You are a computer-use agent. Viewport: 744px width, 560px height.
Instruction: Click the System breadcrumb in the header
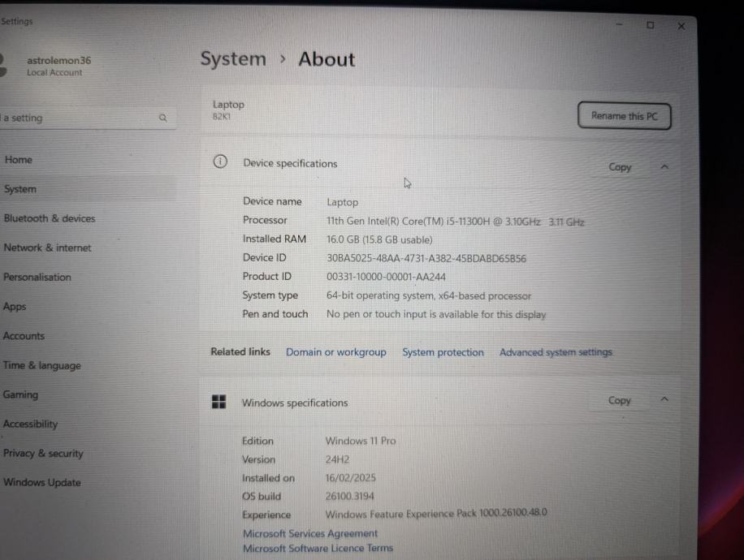tap(233, 58)
